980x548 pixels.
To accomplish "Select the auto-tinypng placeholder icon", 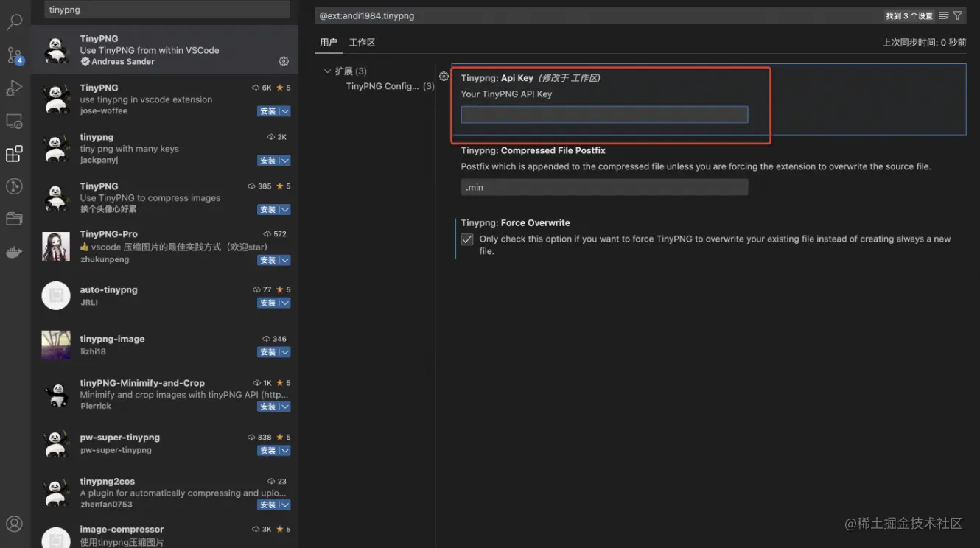I will coord(56,295).
